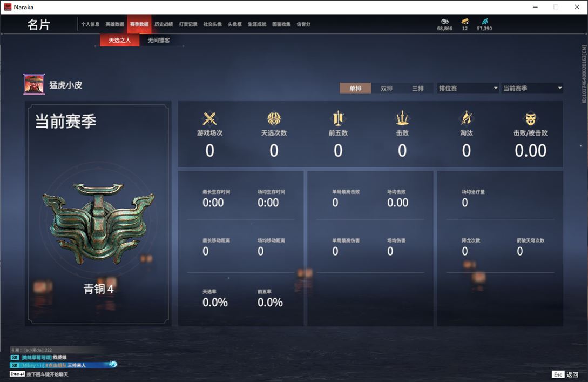Click the 箭破天穹次数 label
This screenshot has width=588, height=382.
pos(531,240)
